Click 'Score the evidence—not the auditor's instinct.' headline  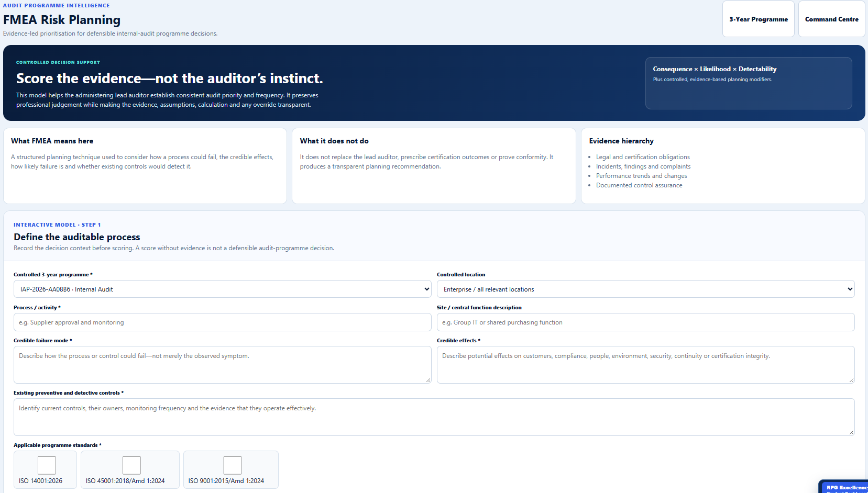pos(170,79)
